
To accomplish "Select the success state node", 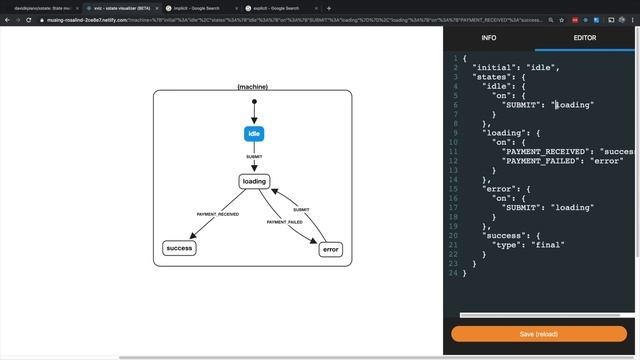I will [179, 248].
